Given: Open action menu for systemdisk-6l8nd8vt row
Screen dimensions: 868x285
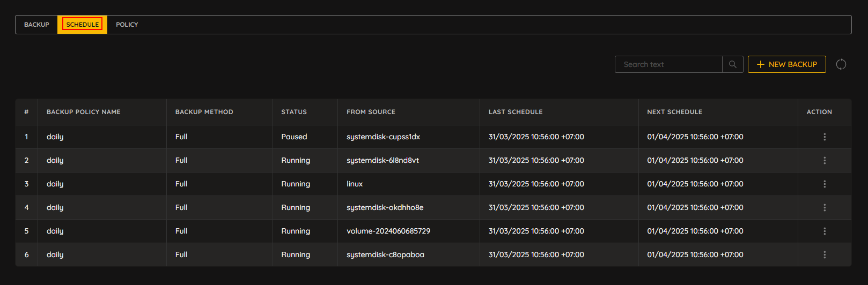Looking at the screenshot, I should click(825, 161).
